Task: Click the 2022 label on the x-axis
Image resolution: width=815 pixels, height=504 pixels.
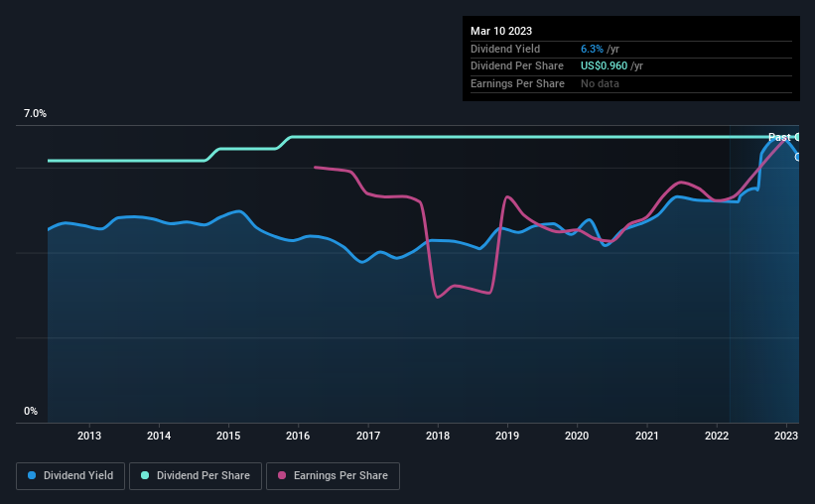Action: tap(717, 435)
